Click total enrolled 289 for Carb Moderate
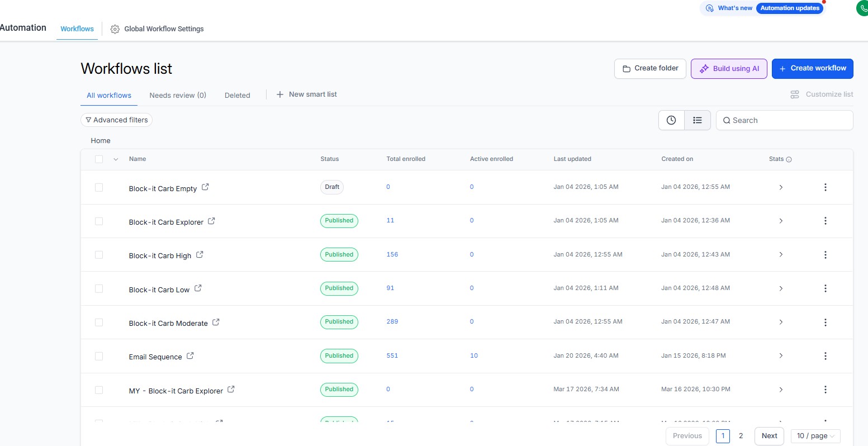The width and height of the screenshot is (868, 446). pos(392,322)
